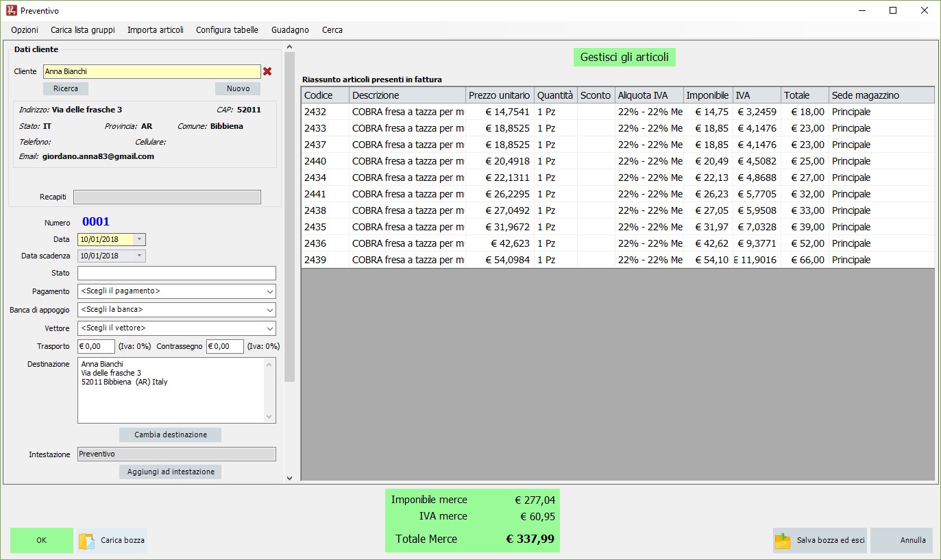Image resolution: width=941 pixels, height=560 pixels.
Task: Expand the Vettore dropdown
Action: click(269, 328)
